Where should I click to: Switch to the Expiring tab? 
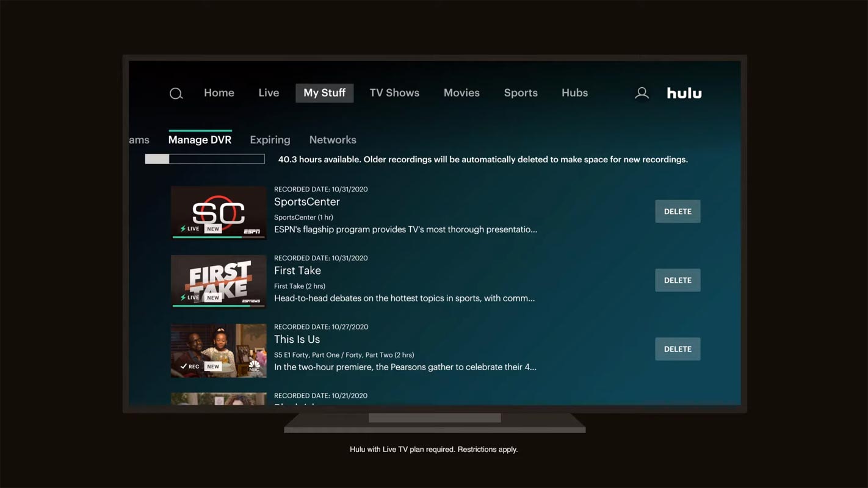coord(270,140)
